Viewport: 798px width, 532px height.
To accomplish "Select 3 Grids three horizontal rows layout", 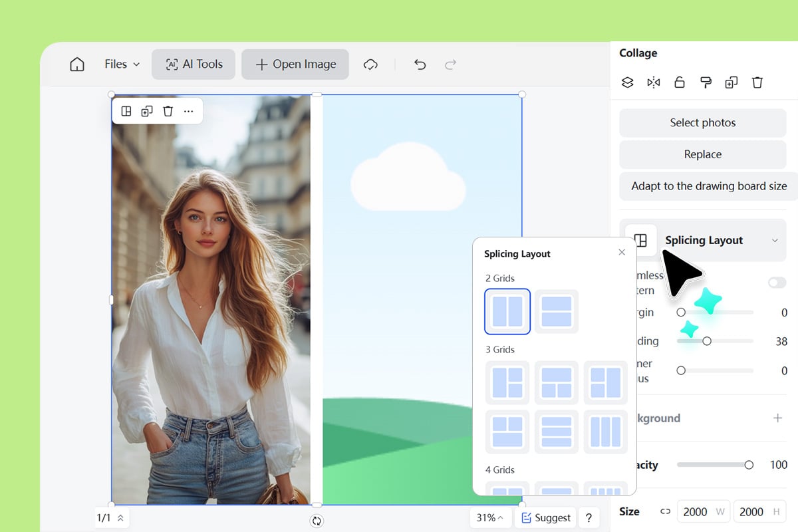I will [557, 432].
